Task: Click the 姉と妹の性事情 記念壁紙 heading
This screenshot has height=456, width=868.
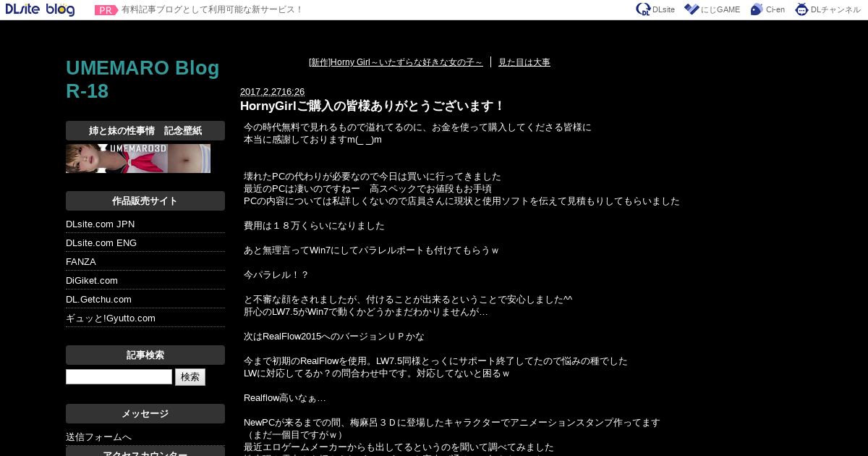Action: 145,131
